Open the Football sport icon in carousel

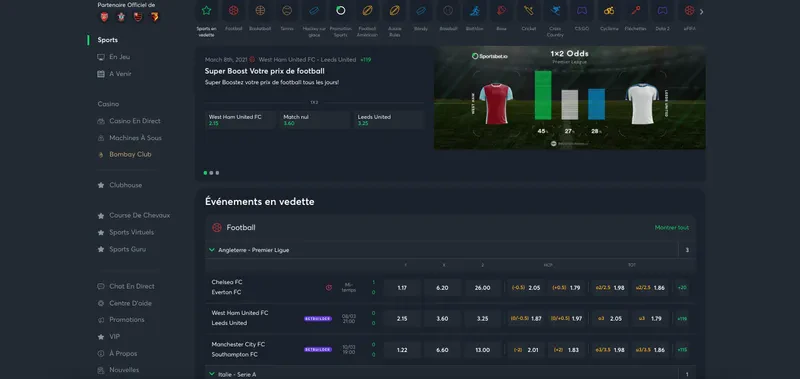[233, 10]
